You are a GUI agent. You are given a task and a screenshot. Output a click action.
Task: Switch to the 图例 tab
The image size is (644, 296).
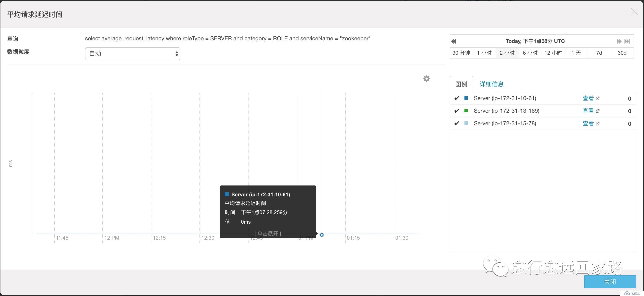coord(461,84)
